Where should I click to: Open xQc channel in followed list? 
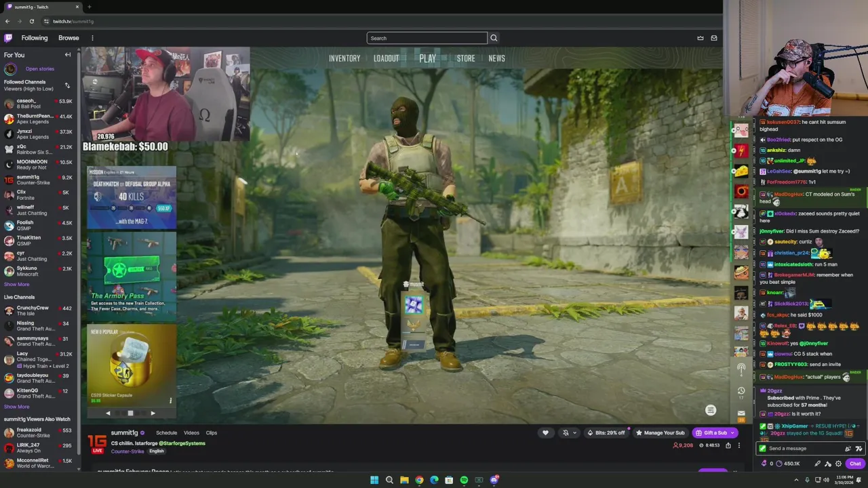[37, 149]
